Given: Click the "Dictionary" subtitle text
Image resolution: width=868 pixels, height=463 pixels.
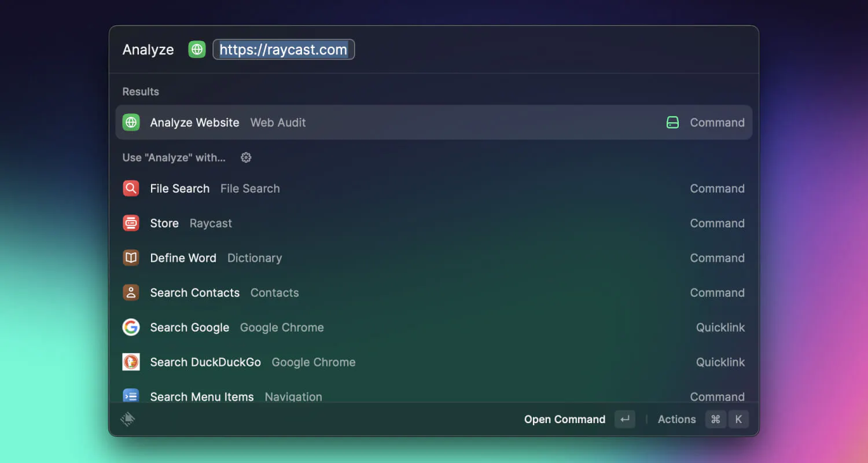Looking at the screenshot, I should point(255,258).
